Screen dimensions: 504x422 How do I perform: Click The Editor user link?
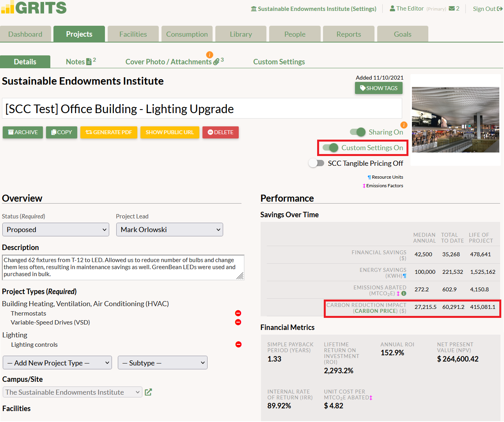click(x=410, y=9)
